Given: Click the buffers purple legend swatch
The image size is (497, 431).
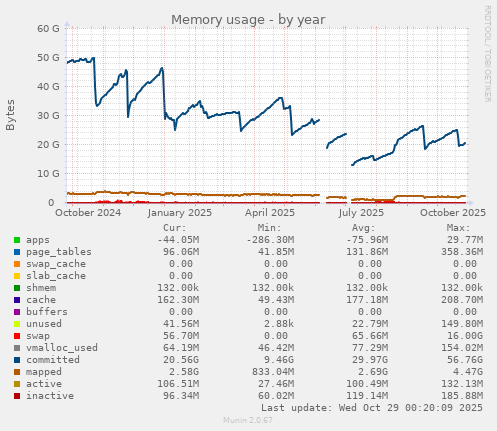Looking at the screenshot, I should point(17,312).
